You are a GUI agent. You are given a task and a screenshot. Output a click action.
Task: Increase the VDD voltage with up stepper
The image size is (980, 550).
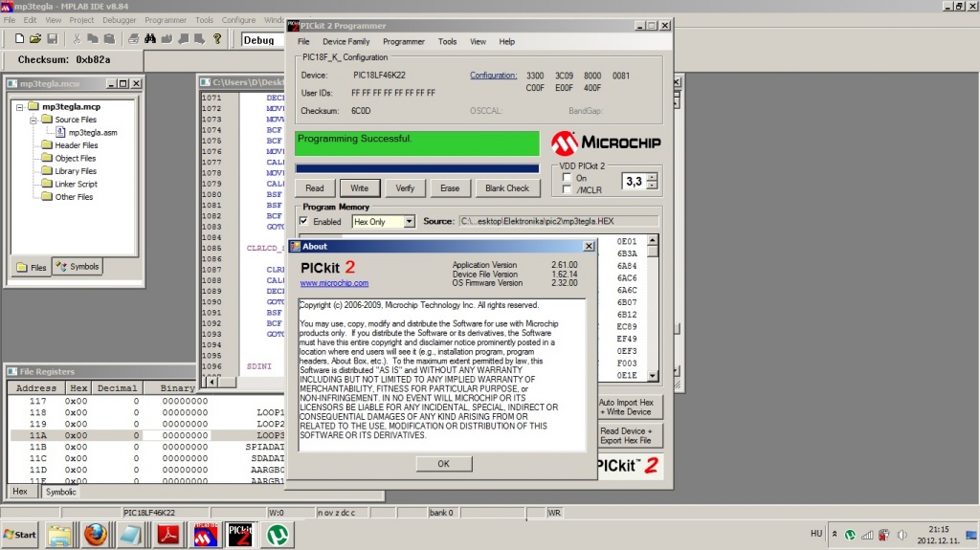coord(652,177)
